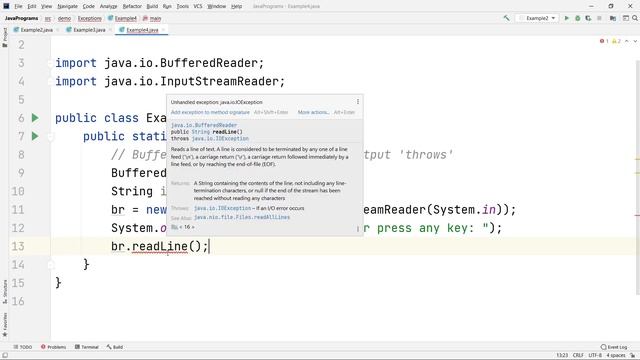Click the run gutter arrow beside line 7

tap(35, 136)
